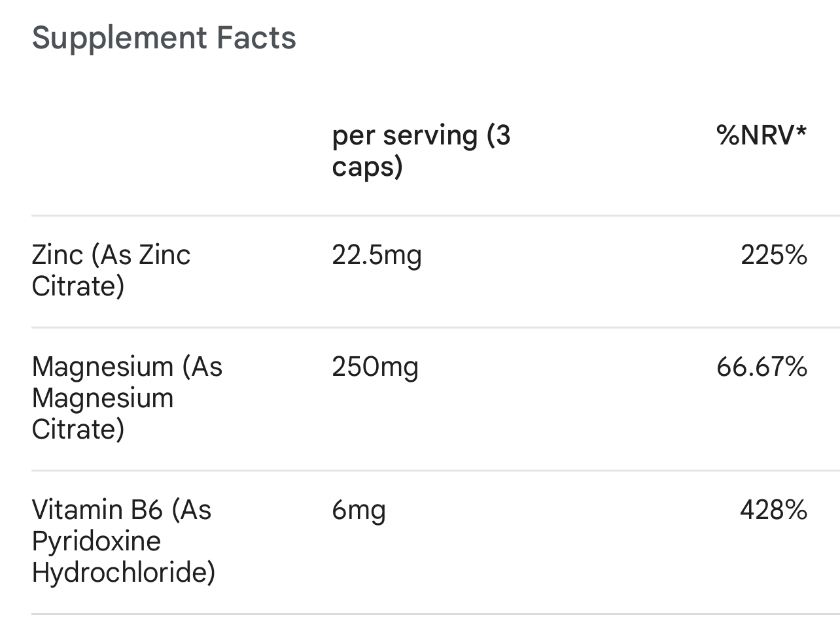
Task: Click the word Pyridoxine
Action: pos(96,541)
